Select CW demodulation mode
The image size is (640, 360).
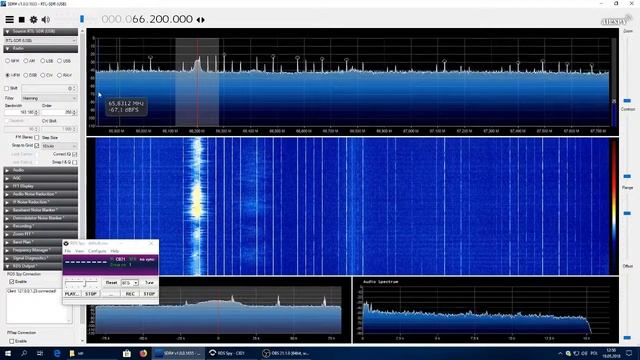point(47,75)
